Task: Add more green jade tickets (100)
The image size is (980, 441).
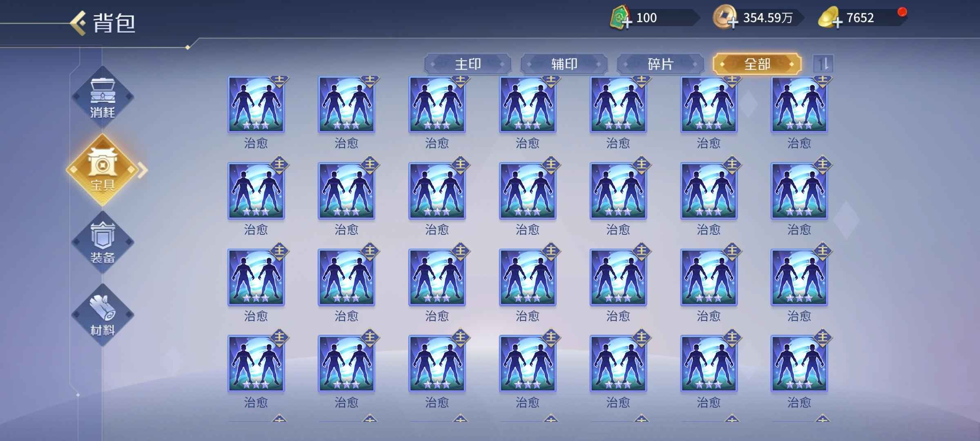Action: 628,22
